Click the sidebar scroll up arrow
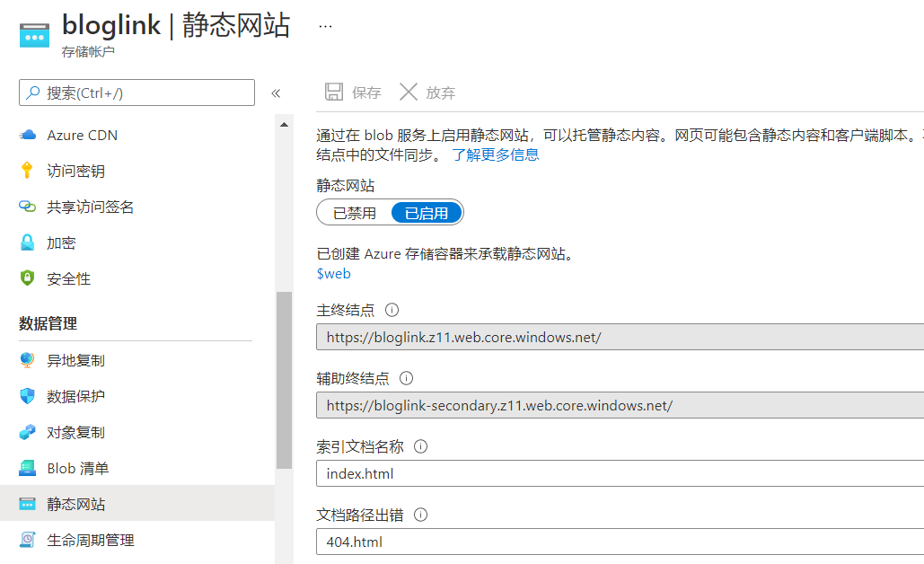The image size is (924, 564). (284, 124)
